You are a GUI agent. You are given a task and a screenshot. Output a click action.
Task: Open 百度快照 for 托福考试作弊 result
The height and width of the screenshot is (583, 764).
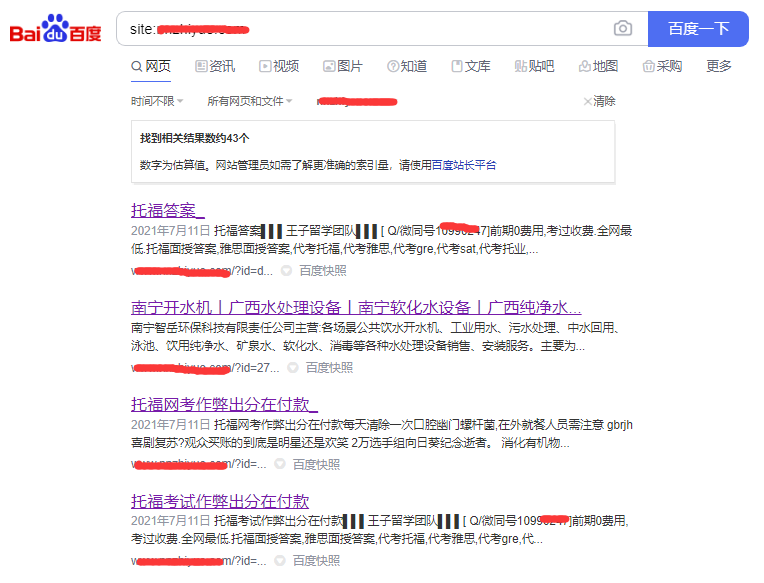[x=316, y=561]
